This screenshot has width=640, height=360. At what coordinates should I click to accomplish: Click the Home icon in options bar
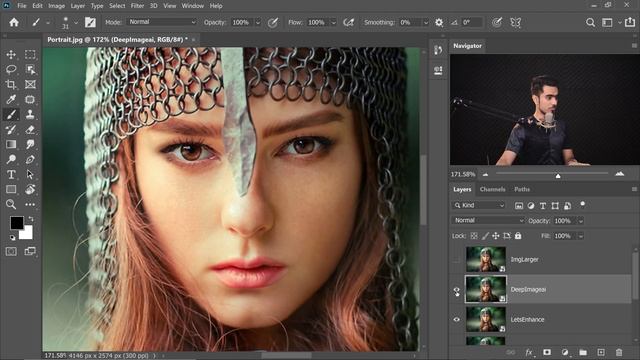(14, 22)
